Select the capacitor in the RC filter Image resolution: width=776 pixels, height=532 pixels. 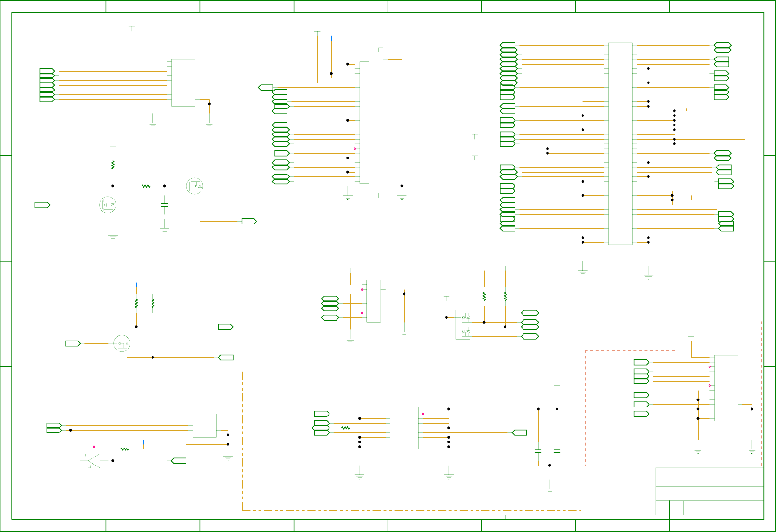[x=164, y=205]
